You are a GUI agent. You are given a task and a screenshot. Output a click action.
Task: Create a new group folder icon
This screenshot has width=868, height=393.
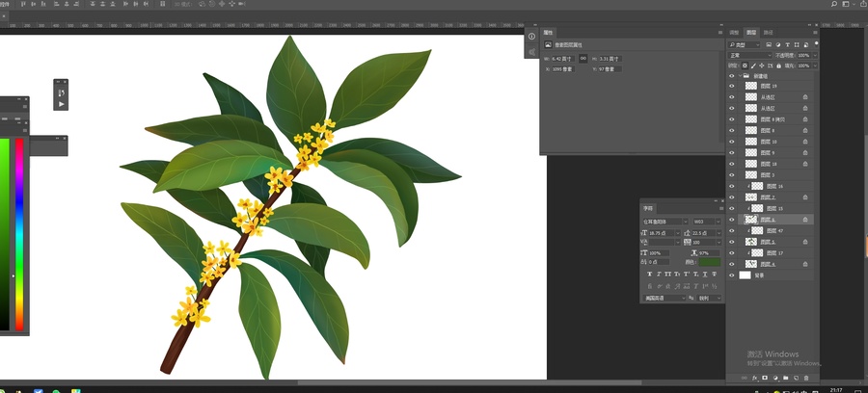click(x=785, y=379)
